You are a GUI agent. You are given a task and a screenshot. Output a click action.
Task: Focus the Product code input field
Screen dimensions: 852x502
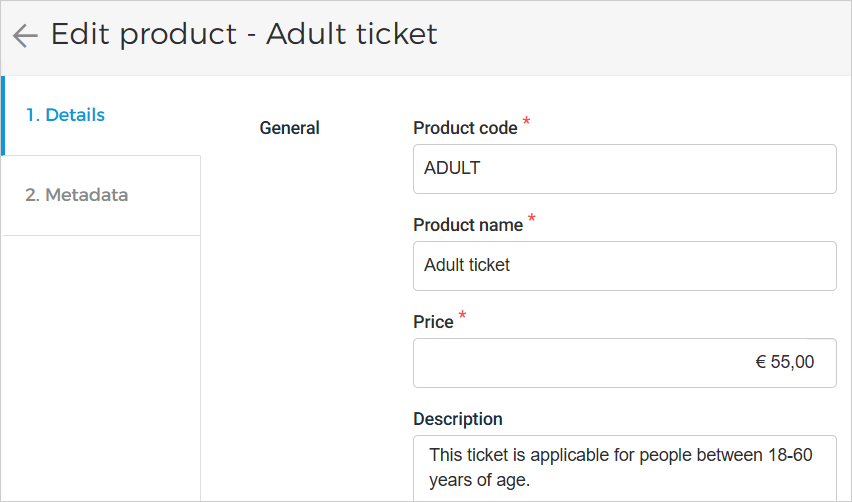(624, 169)
